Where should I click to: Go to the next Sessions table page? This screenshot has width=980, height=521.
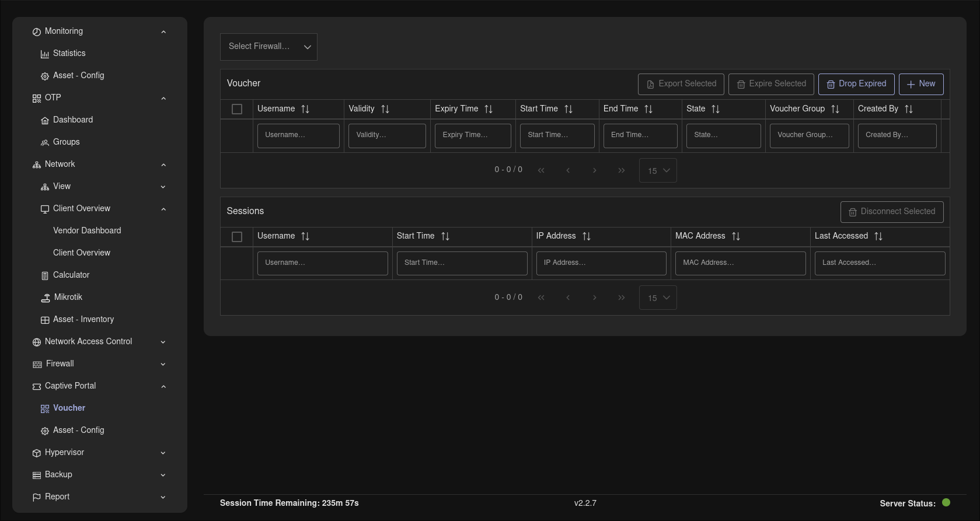[595, 298]
